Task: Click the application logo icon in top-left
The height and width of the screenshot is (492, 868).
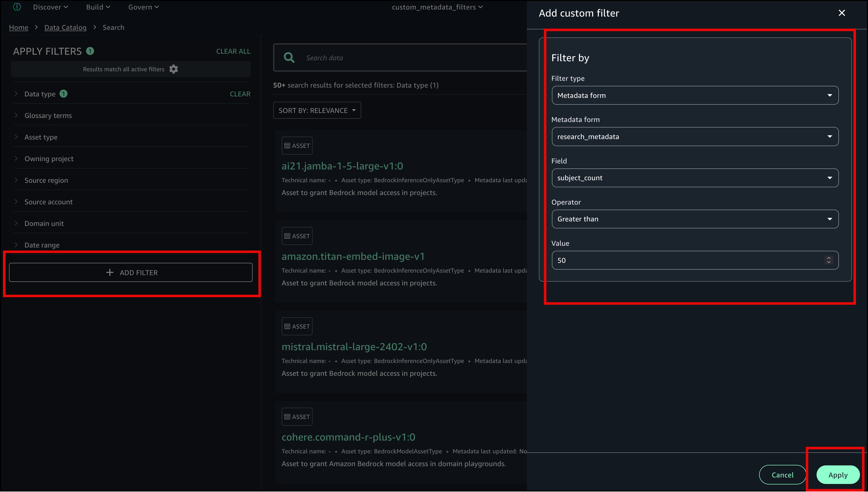Action: tap(17, 7)
